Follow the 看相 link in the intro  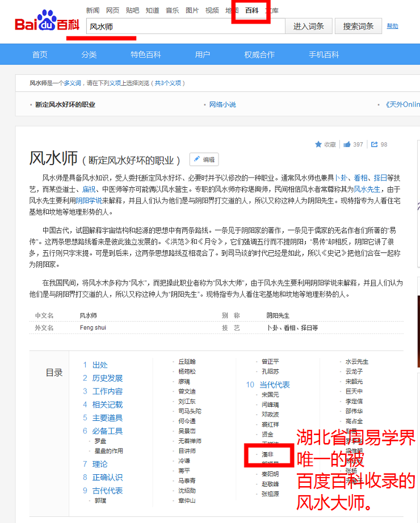point(361,178)
